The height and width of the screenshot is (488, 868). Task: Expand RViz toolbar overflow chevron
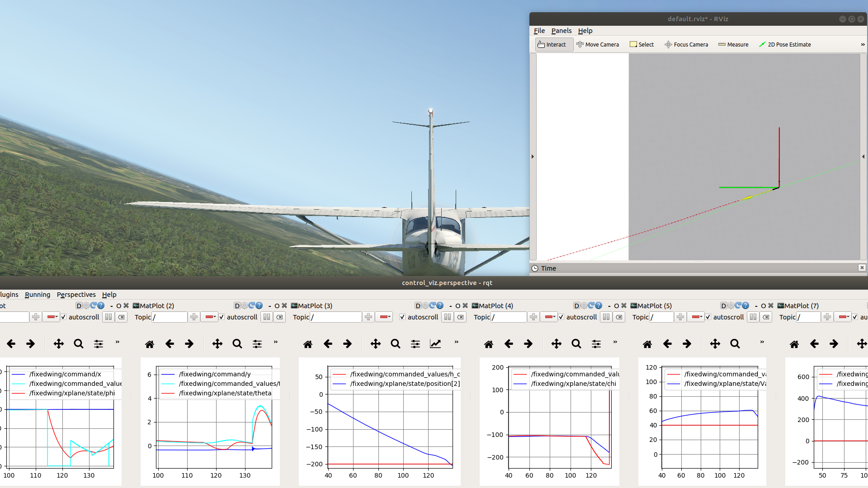coord(863,44)
